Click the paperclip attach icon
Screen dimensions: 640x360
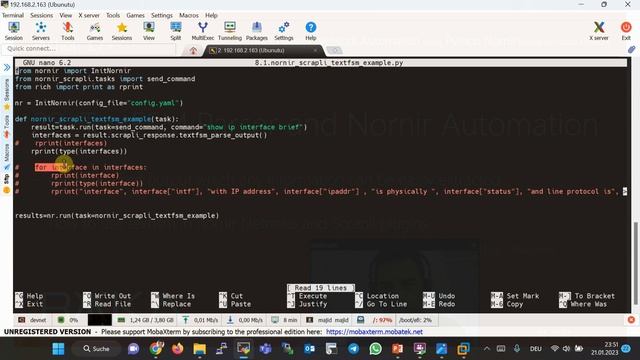point(631,50)
